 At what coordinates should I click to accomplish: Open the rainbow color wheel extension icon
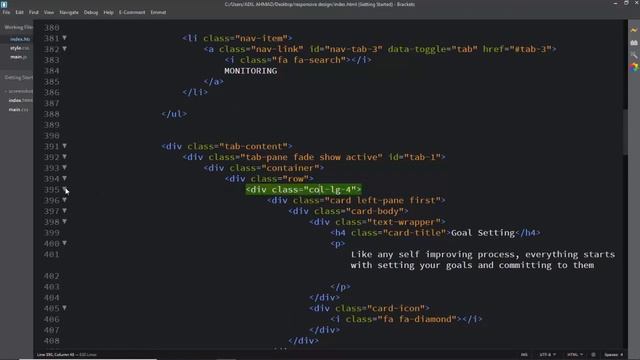tap(634, 67)
